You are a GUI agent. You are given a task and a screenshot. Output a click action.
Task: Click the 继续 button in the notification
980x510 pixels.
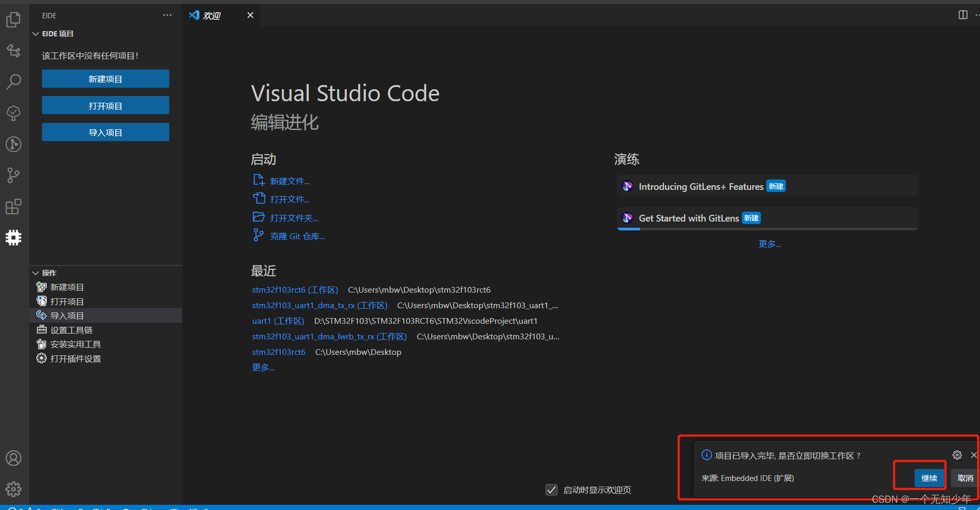(x=929, y=478)
